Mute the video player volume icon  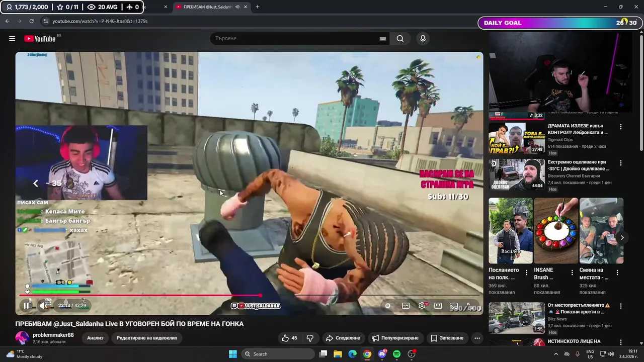43,305
